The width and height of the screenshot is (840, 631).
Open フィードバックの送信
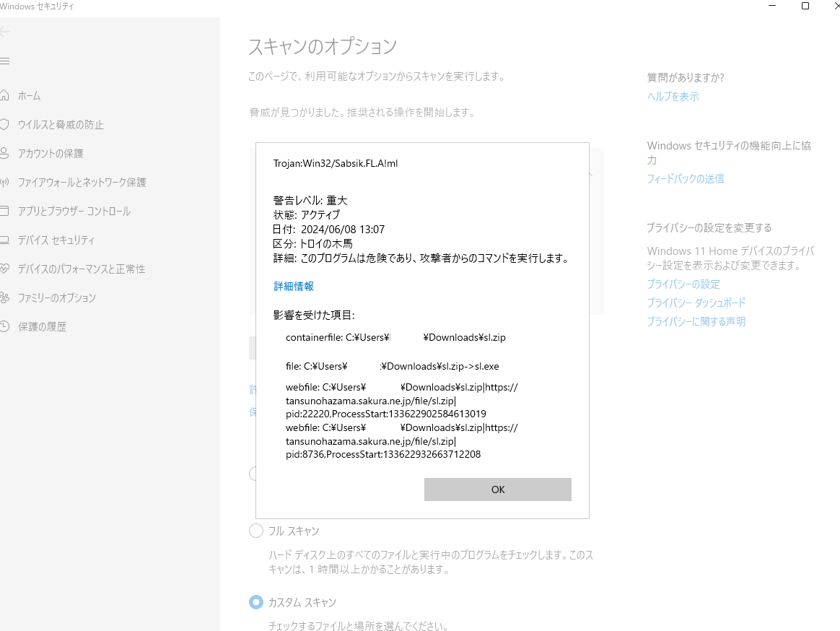pyautogui.click(x=685, y=178)
